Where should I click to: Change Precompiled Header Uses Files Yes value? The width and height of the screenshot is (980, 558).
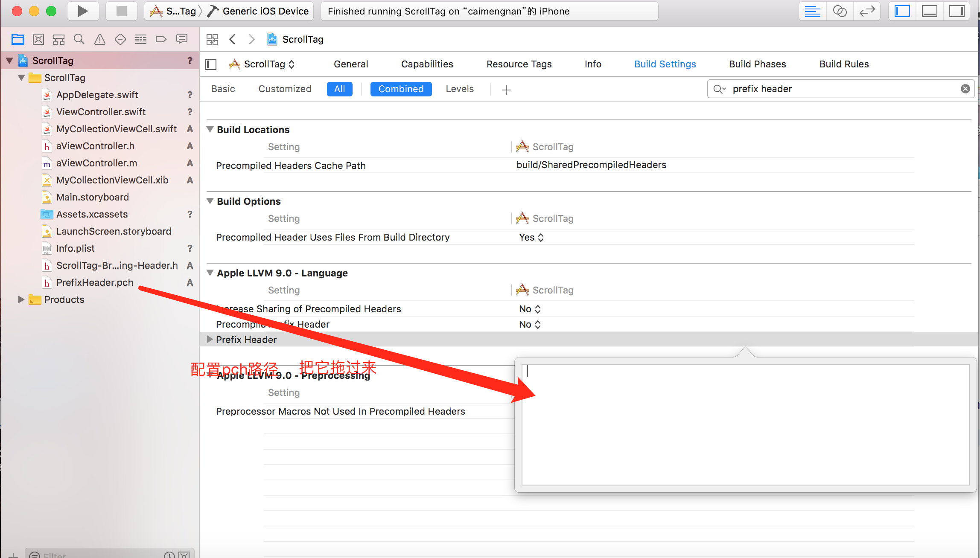[x=531, y=237]
